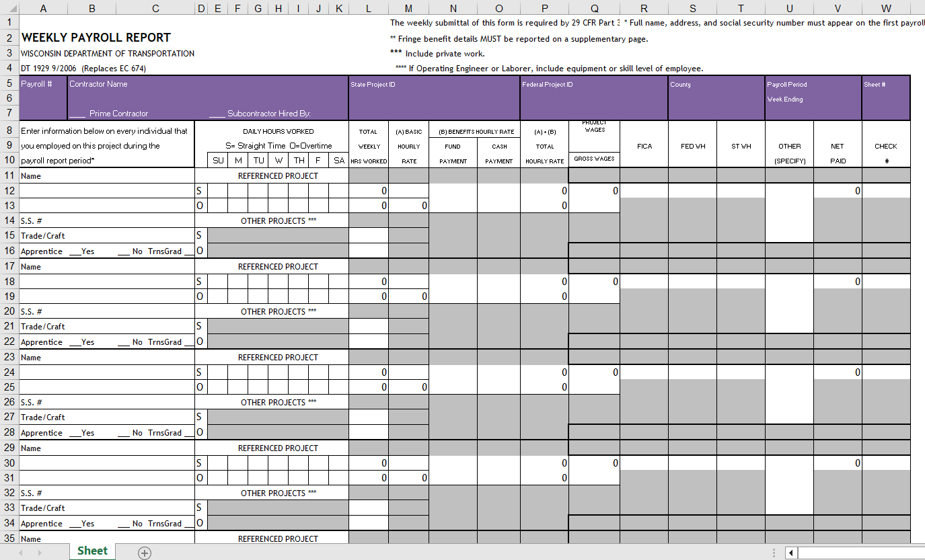Image resolution: width=925 pixels, height=560 pixels.
Task: Click 'S= Straight Time O=Overtime' legend
Action: tap(279, 146)
